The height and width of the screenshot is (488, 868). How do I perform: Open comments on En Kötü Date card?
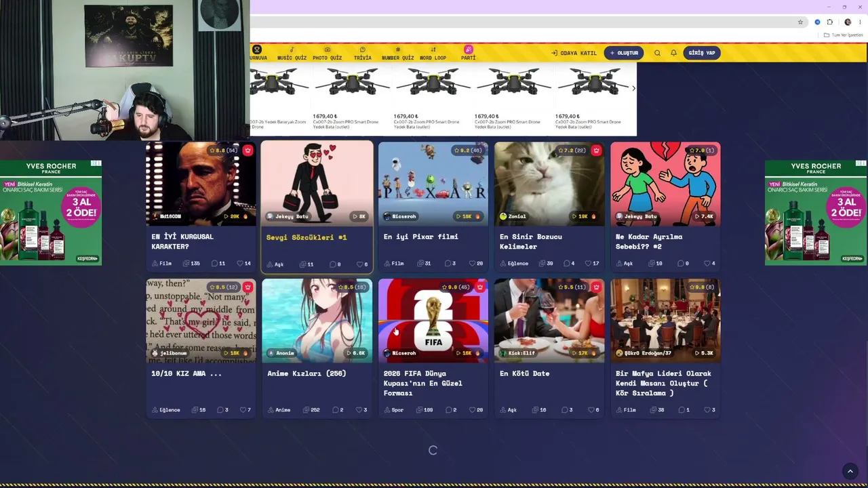click(567, 410)
